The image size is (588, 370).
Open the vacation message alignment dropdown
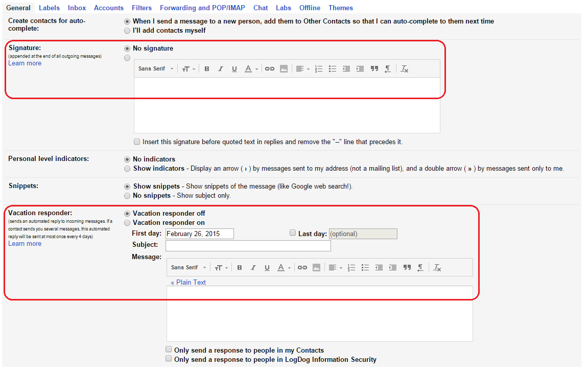point(335,268)
